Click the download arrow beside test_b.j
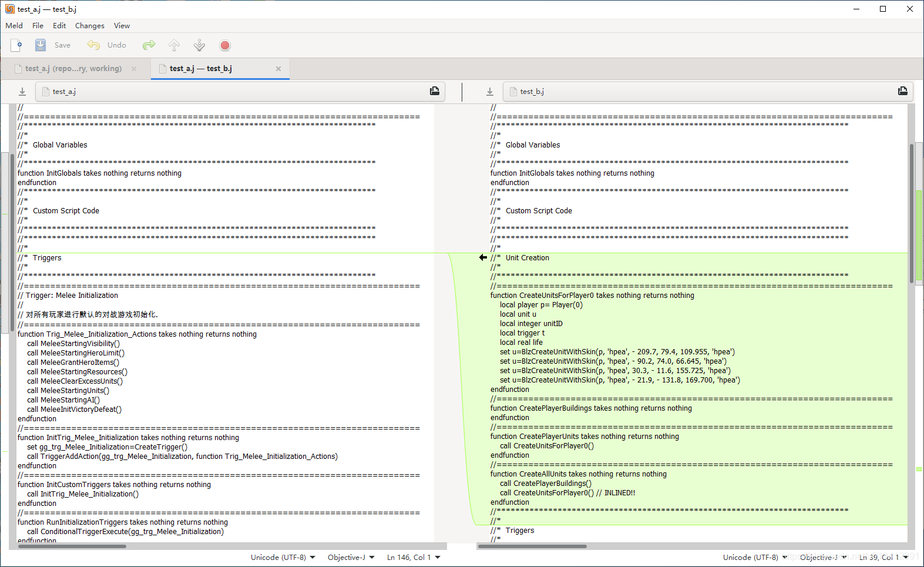 coord(490,92)
